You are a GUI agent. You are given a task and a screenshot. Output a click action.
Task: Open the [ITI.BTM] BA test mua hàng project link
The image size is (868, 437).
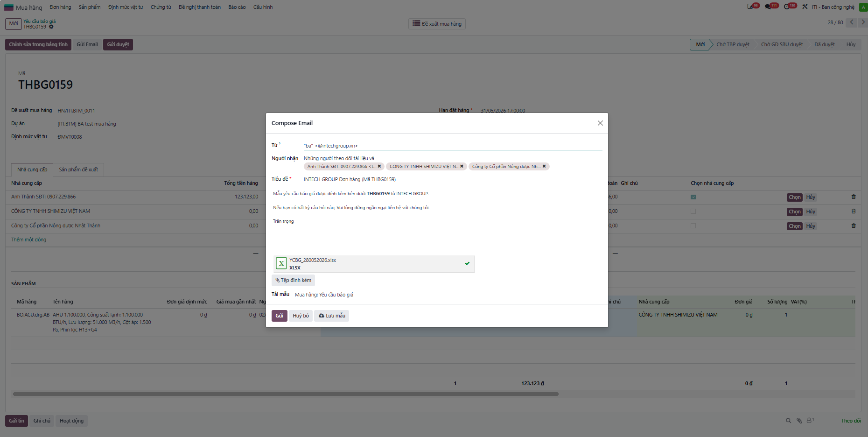tap(87, 124)
